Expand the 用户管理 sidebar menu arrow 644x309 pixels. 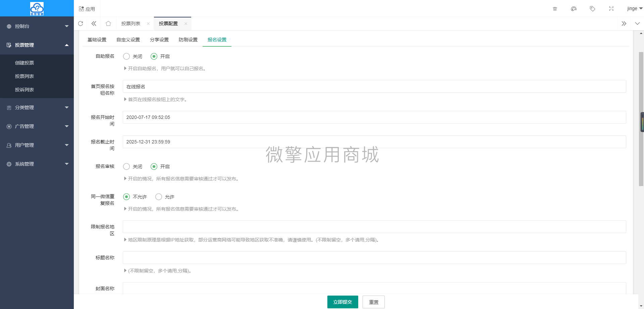click(67, 145)
